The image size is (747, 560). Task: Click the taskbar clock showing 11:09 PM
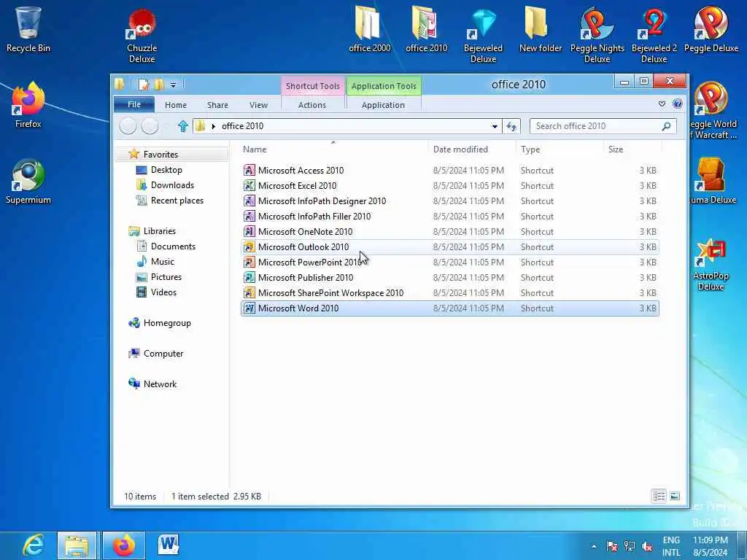(x=711, y=546)
